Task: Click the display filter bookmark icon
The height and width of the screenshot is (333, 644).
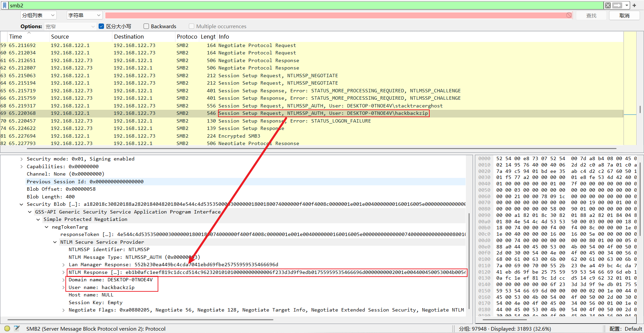Action: point(5,5)
